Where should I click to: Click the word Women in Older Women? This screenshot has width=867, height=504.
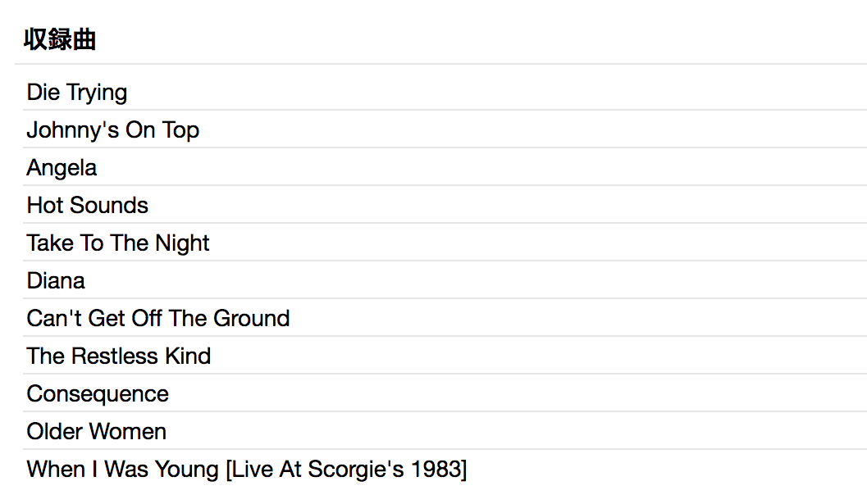(x=129, y=431)
